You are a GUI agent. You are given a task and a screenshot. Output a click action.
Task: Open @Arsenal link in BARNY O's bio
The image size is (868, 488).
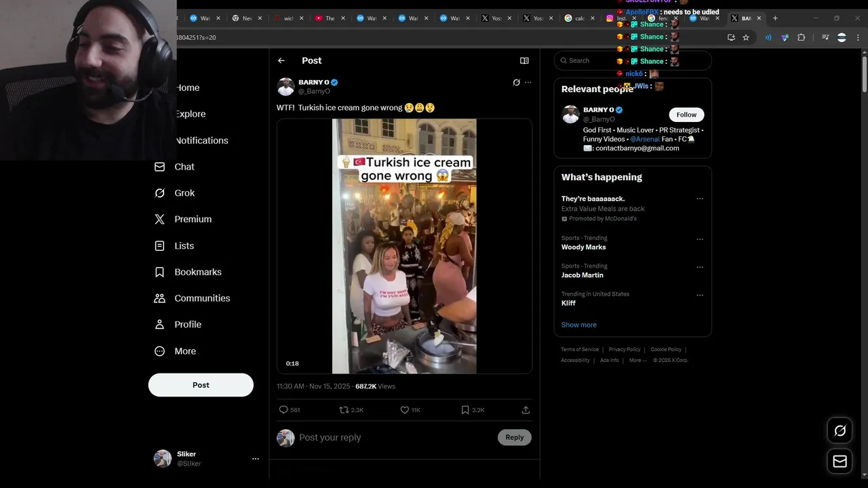coord(645,140)
